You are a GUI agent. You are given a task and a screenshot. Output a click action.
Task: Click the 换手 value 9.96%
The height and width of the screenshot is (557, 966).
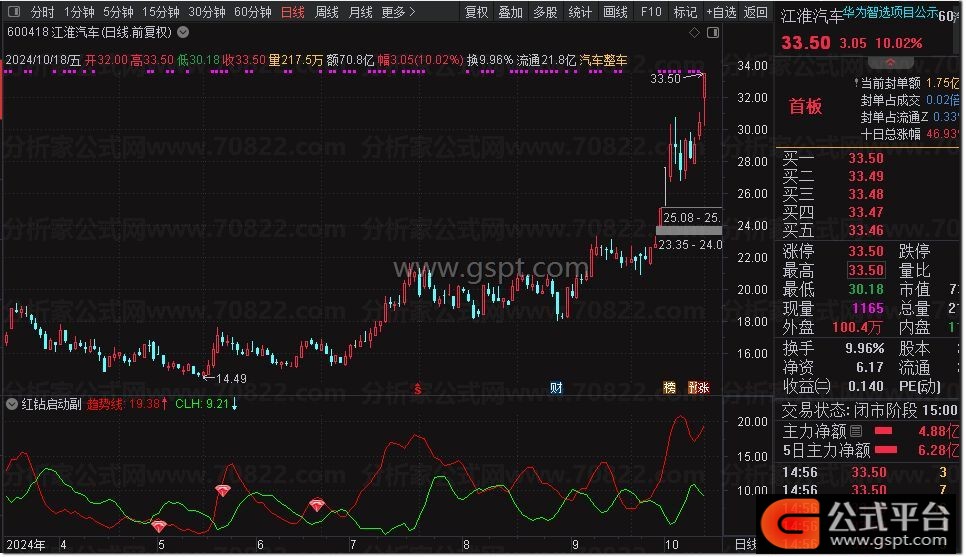[864, 349]
